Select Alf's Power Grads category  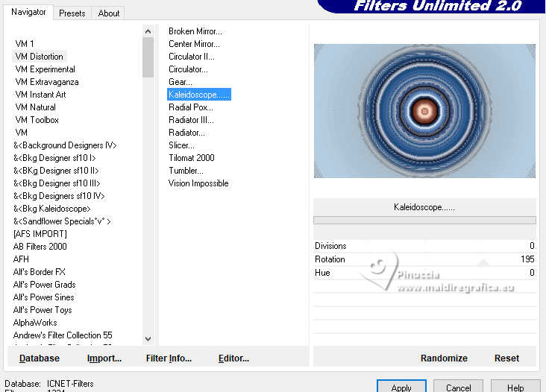point(44,285)
